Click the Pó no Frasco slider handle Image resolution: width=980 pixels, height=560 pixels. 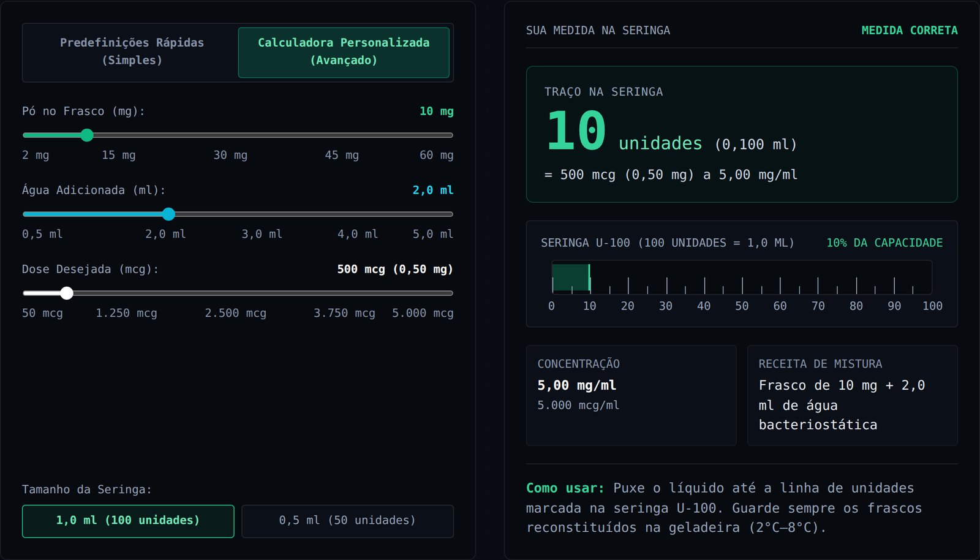pos(87,135)
